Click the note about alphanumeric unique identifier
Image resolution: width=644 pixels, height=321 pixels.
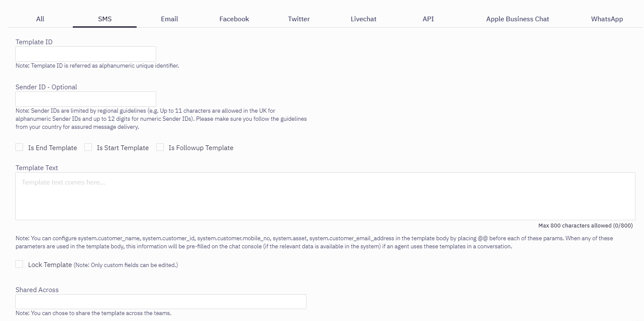(x=97, y=66)
